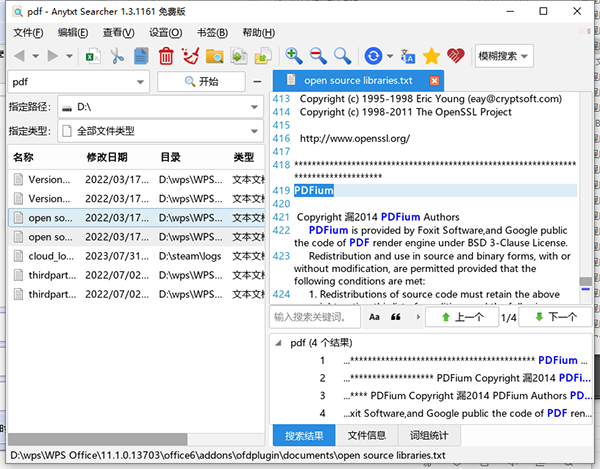Screen dimensions: 600x469
Task: Open the 编辑(E) menu
Action: click(x=73, y=33)
